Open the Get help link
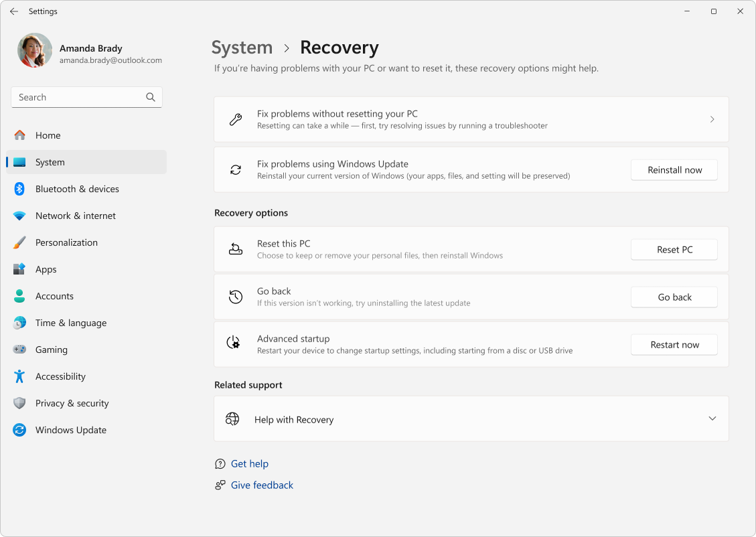 pyautogui.click(x=250, y=463)
